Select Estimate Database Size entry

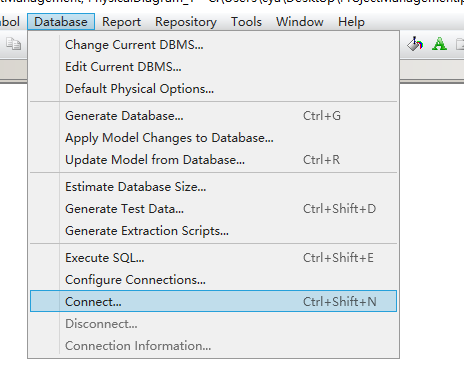[x=213, y=187]
